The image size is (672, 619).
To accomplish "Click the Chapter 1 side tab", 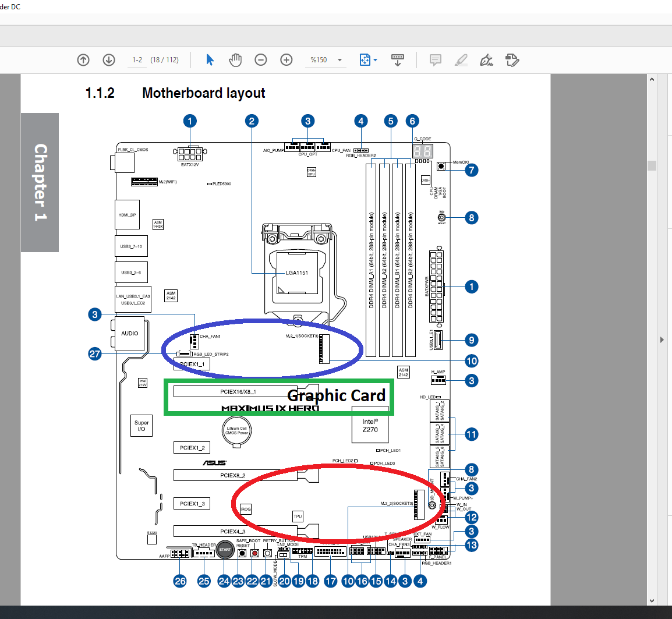I will 40,182.
